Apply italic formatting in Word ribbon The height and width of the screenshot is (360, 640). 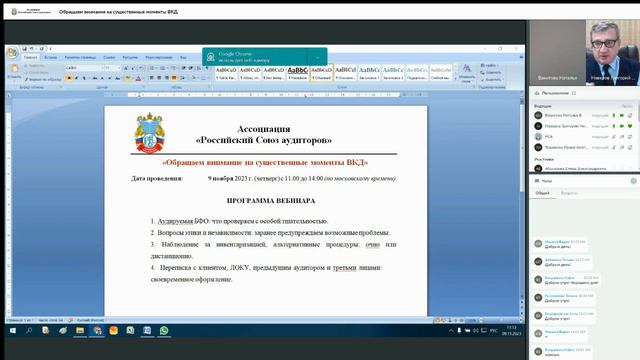76,78
